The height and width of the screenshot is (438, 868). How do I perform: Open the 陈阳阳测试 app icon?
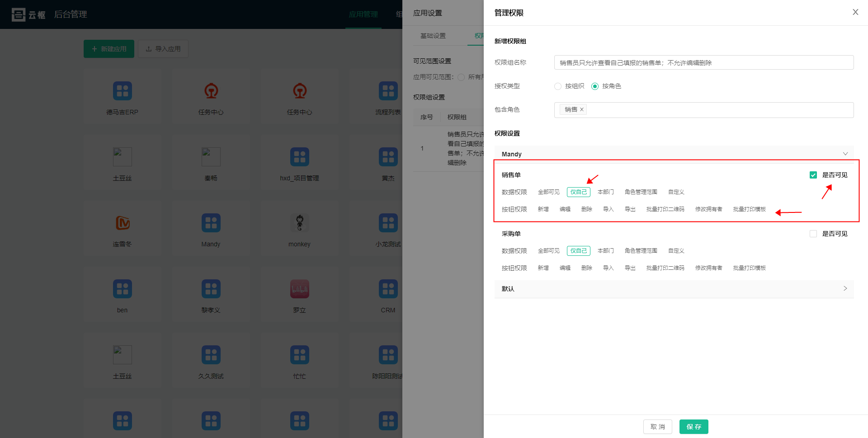click(388, 355)
